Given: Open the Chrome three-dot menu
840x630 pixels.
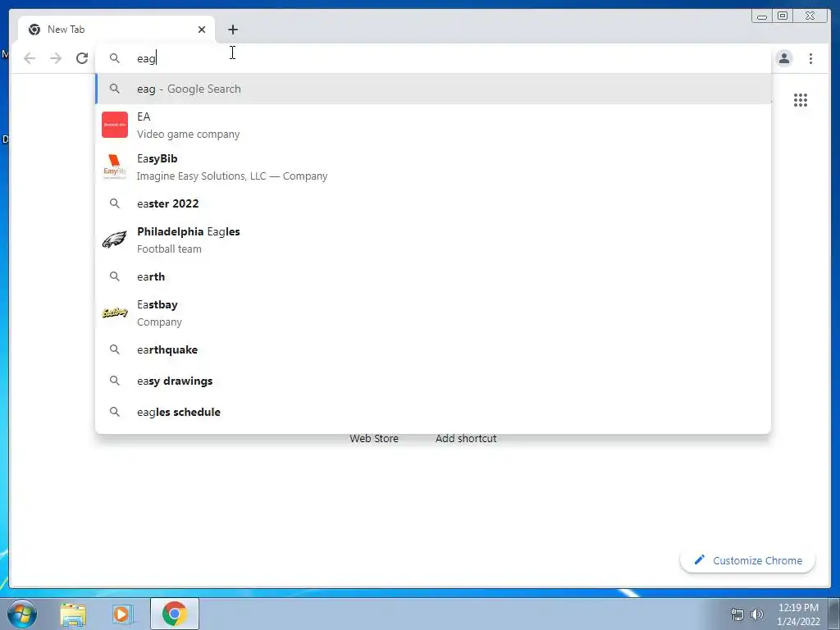Looking at the screenshot, I should [x=810, y=58].
